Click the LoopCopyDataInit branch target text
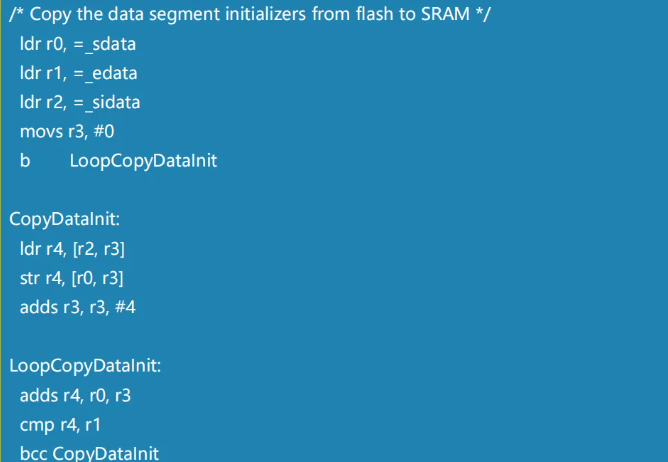The height and width of the screenshot is (462, 668). [x=144, y=162]
